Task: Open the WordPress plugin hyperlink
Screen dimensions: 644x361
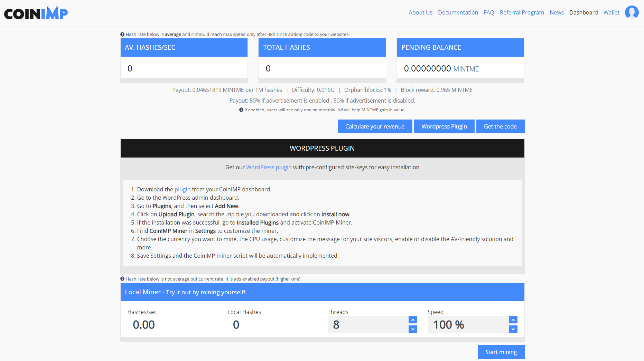Action: click(x=269, y=167)
